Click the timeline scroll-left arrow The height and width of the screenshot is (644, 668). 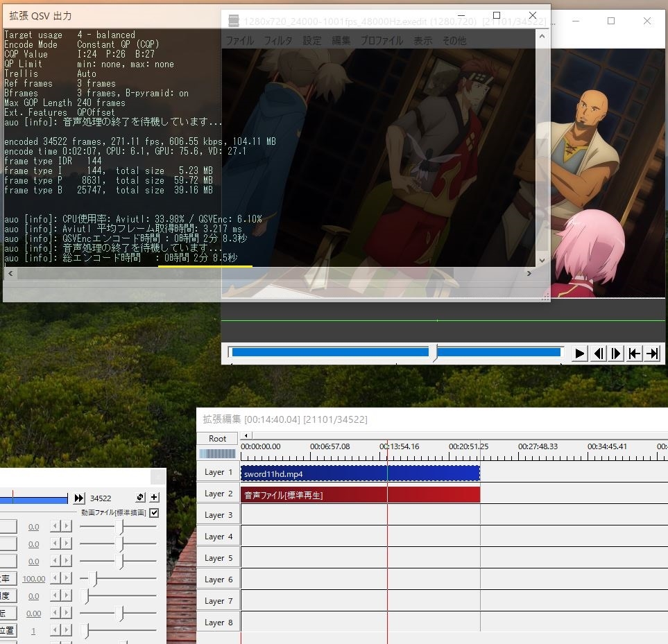point(246,435)
